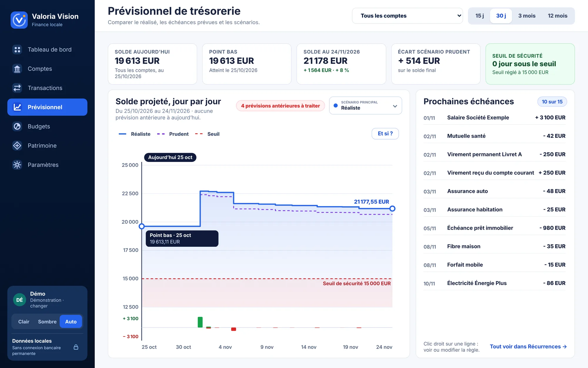Screen dimensions: 588x368
Task: Open the Paramètres gear icon
Action: [x=17, y=165]
